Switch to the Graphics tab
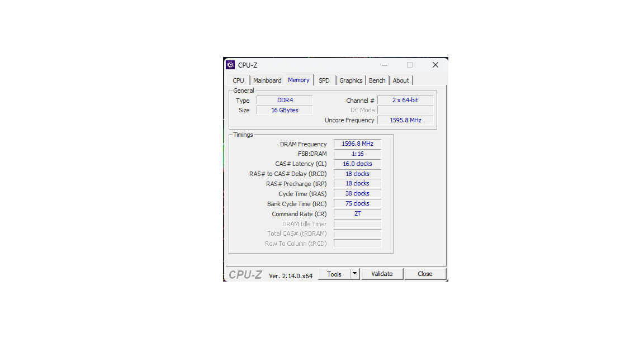 [x=351, y=80]
